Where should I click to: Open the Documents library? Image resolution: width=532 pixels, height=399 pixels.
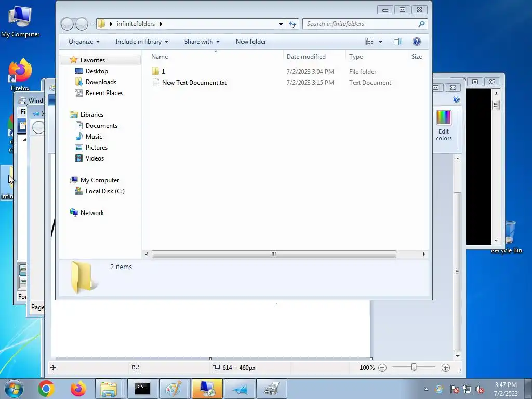pyautogui.click(x=101, y=126)
